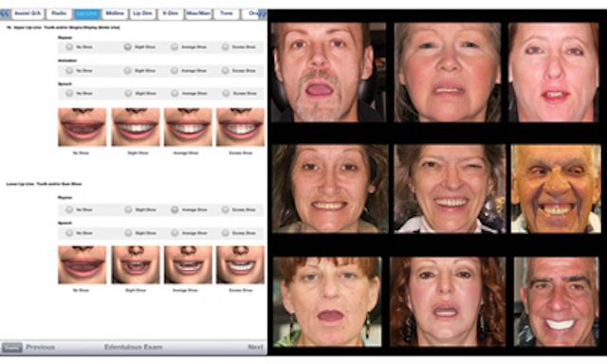Select Slight Show for upper lip Repose

[128, 46]
